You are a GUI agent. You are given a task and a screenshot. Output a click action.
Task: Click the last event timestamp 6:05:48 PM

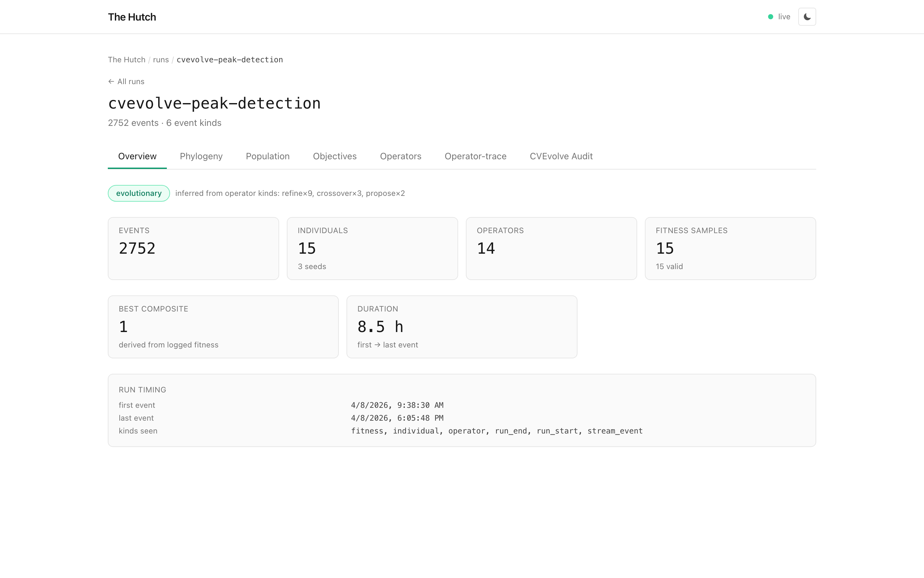coord(397,418)
